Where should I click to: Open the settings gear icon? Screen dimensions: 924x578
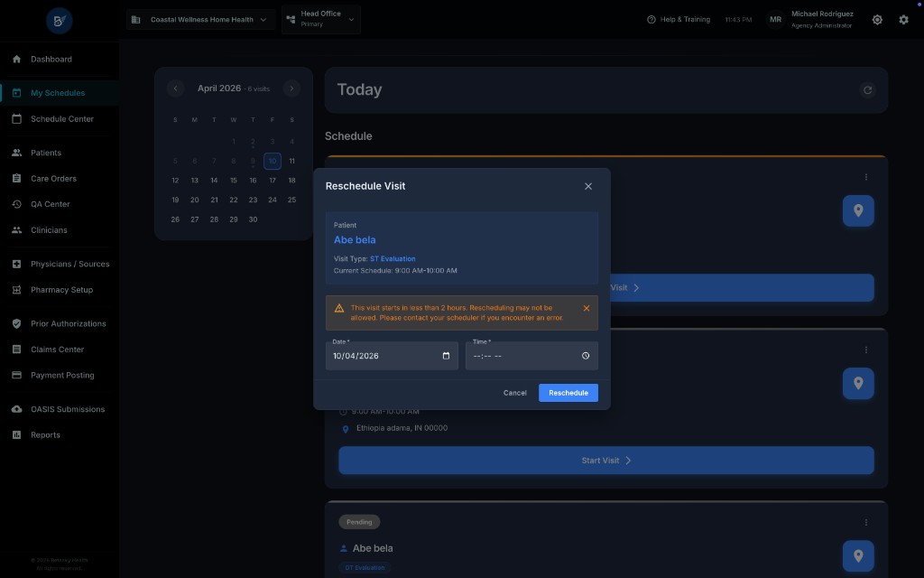pos(903,20)
